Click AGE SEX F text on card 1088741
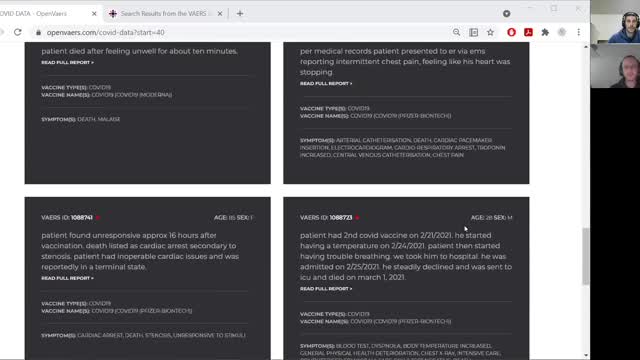Viewport: 640px width, 360px height. pyautogui.click(x=233, y=218)
